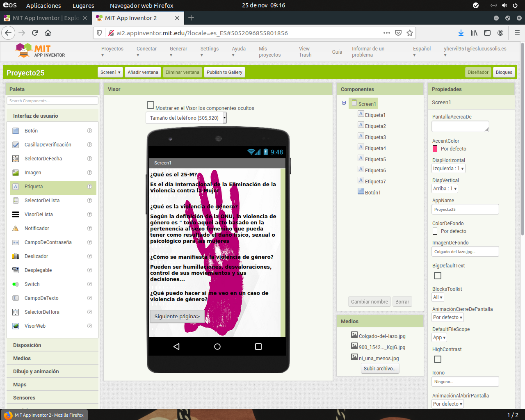Click Siguiente página button in phone preview

(177, 316)
